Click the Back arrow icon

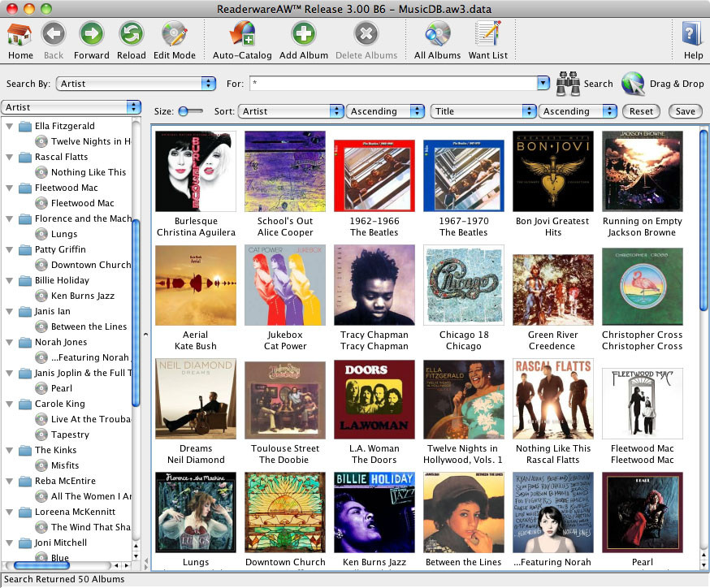54,34
